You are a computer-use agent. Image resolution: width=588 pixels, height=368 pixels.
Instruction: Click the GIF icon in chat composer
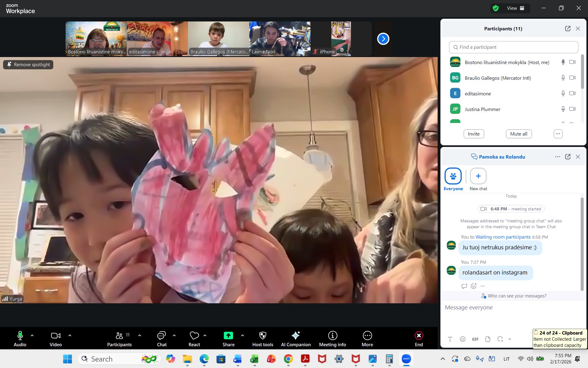[475, 339]
